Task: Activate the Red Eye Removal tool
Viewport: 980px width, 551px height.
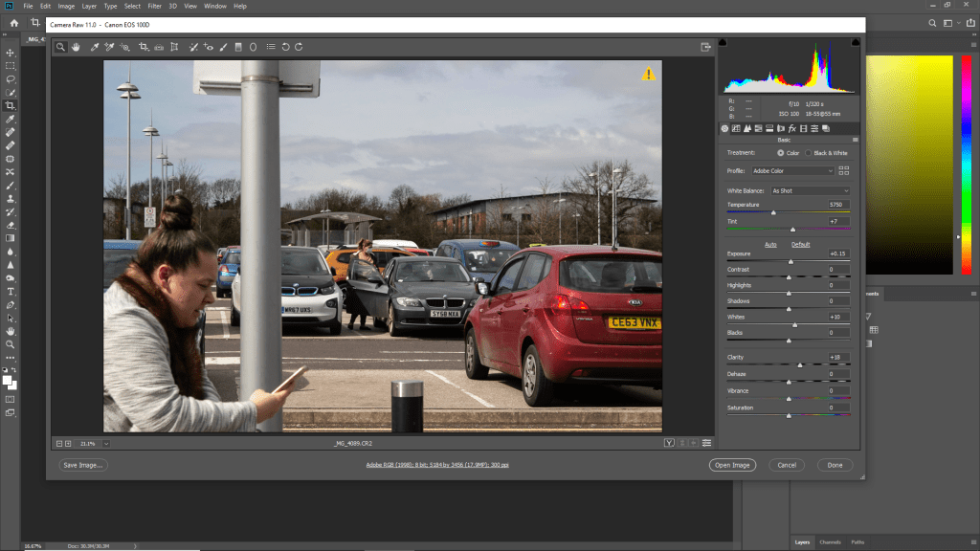Action: tap(208, 46)
